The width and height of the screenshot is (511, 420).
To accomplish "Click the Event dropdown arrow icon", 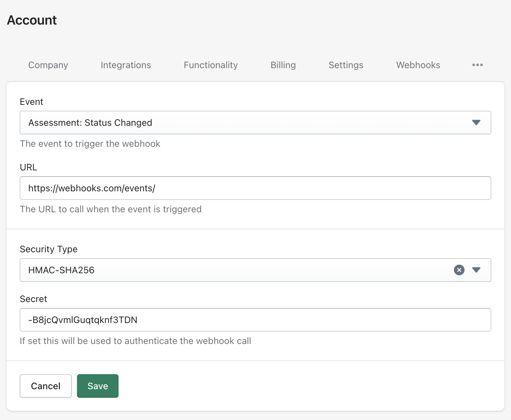I will [x=476, y=123].
